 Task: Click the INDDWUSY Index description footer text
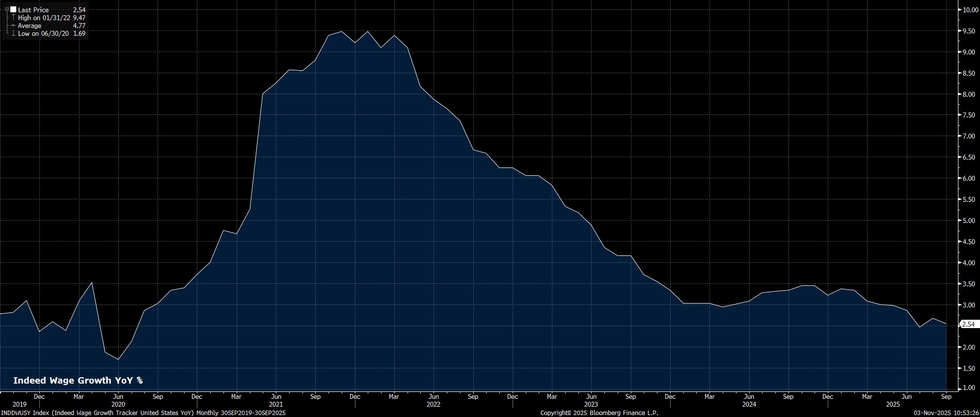pos(143,413)
